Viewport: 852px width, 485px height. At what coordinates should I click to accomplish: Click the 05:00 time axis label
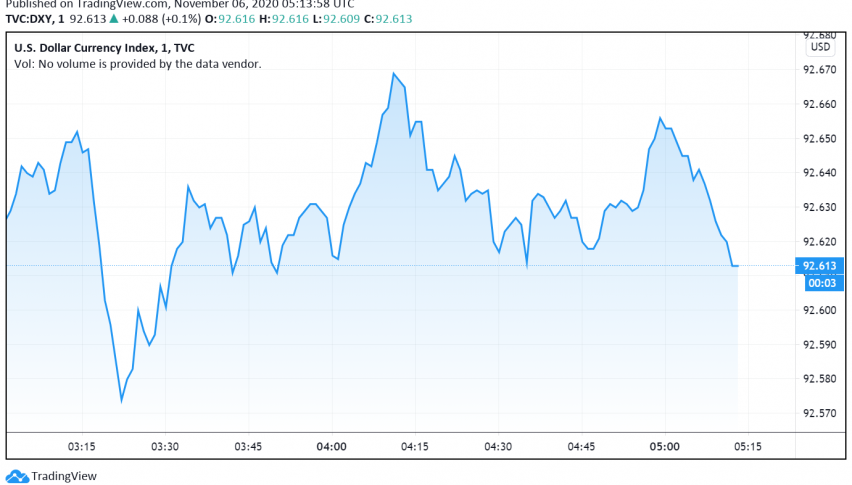665,446
